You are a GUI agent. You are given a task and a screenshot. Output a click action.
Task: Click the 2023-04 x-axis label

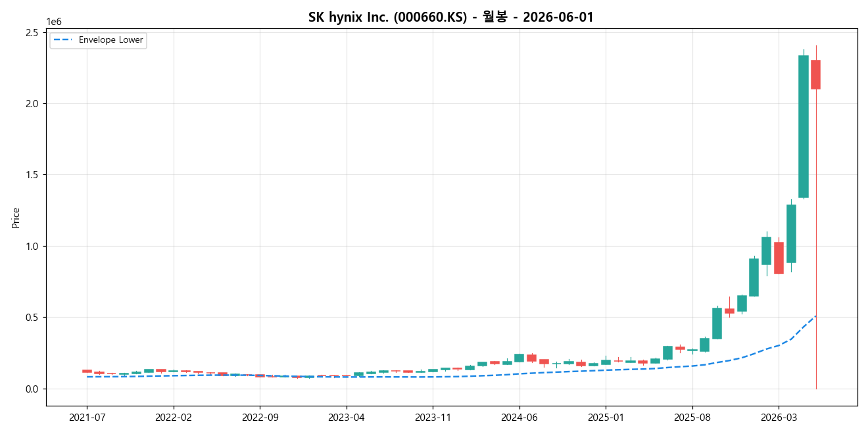coord(347,417)
